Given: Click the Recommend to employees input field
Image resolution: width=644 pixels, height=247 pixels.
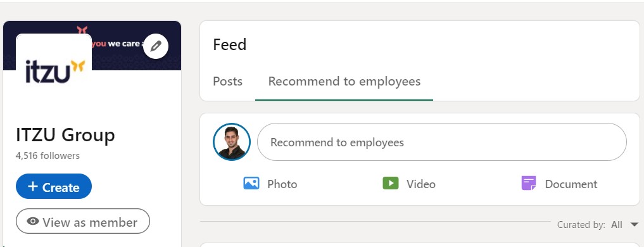Looking at the screenshot, I should click(x=442, y=142).
